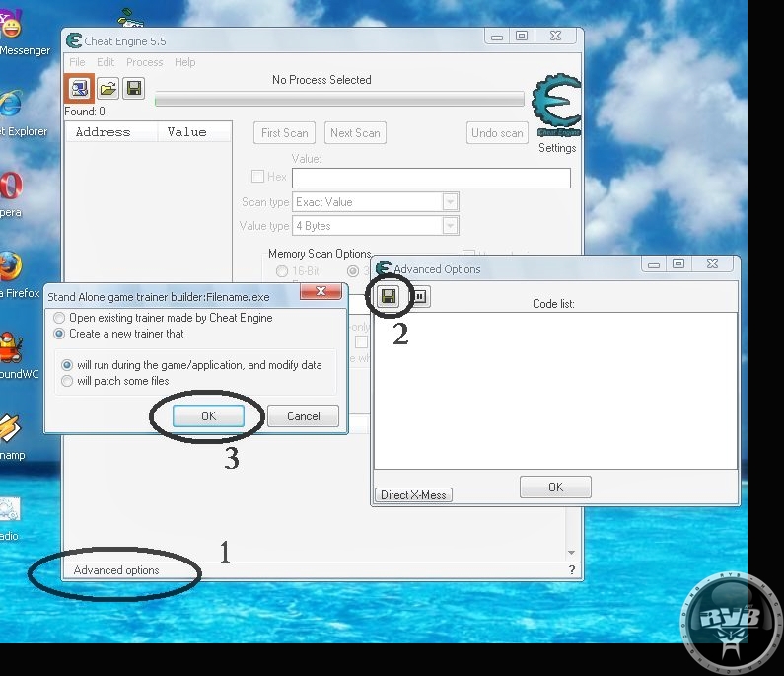Screen dimensions: 784x676
Task: Expand the Value type 4 Bytes dropdown
Action: [x=450, y=226]
